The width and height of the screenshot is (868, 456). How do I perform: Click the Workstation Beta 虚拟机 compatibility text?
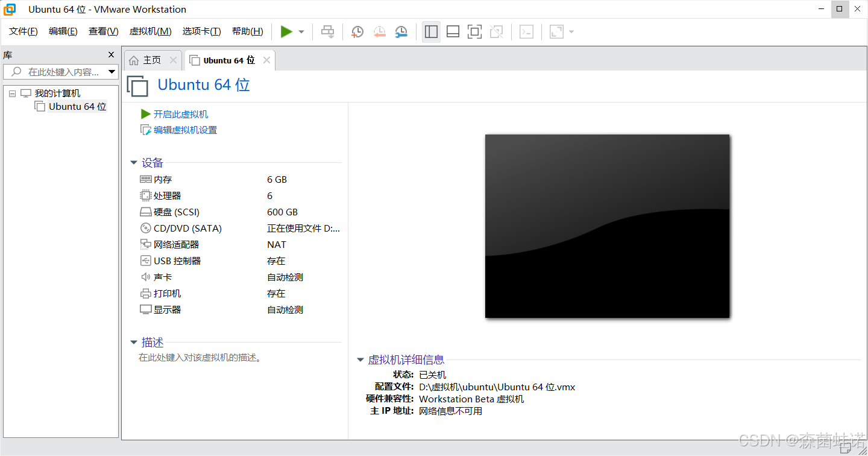pos(471,399)
